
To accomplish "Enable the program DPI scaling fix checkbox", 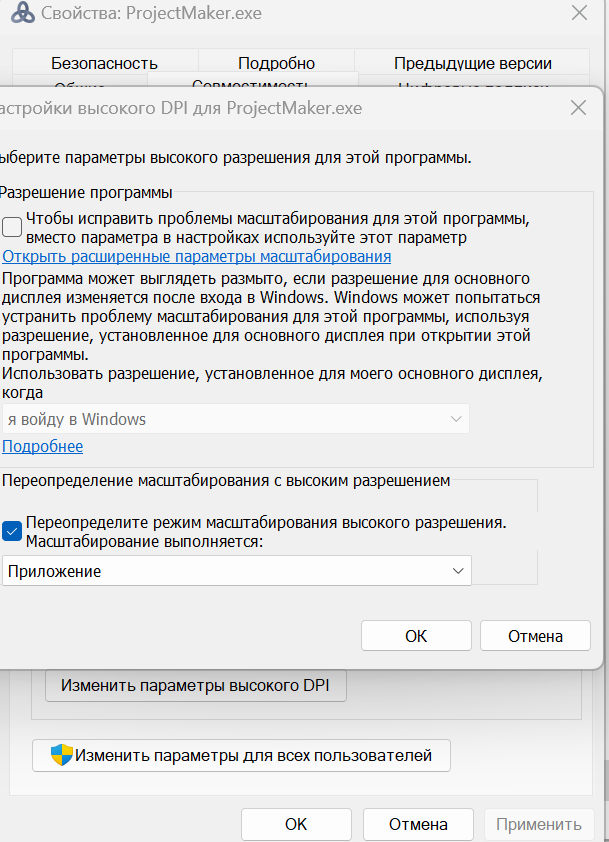I will [12, 227].
